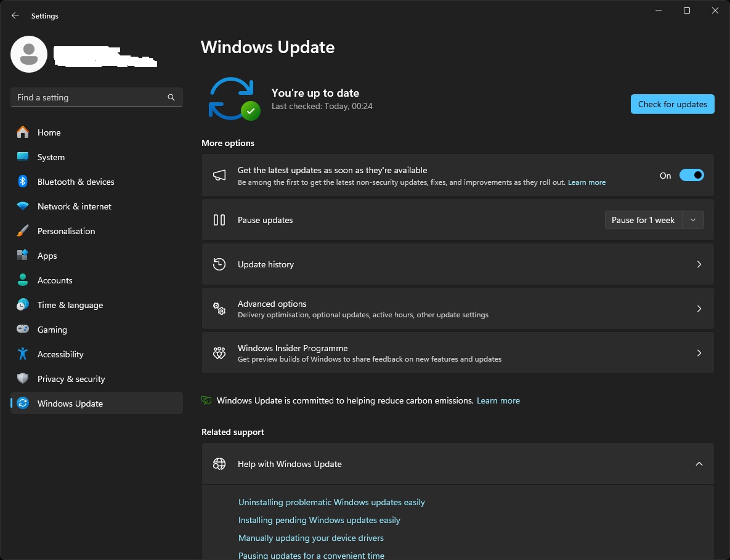Click the Windows Insider Programme hearts icon
730x560 pixels.
219,353
